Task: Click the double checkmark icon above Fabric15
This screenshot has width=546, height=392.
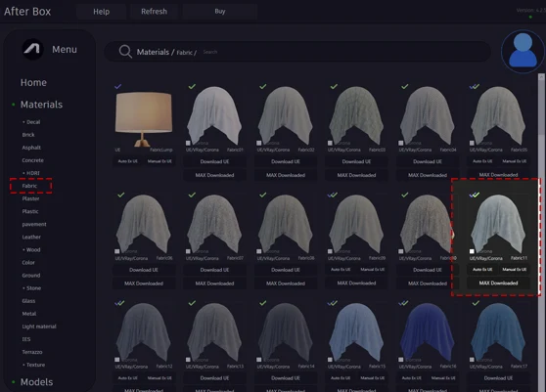Action: pyautogui.click(x=333, y=303)
